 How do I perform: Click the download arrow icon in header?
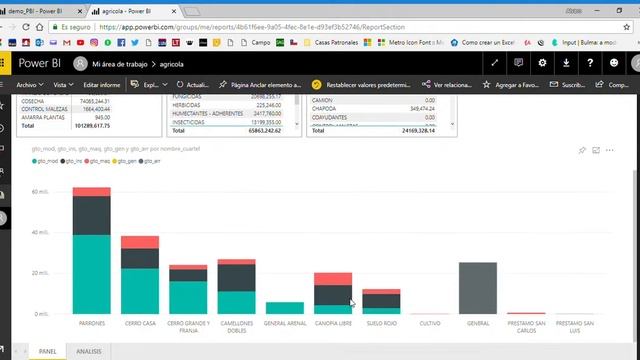click(x=566, y=63)
